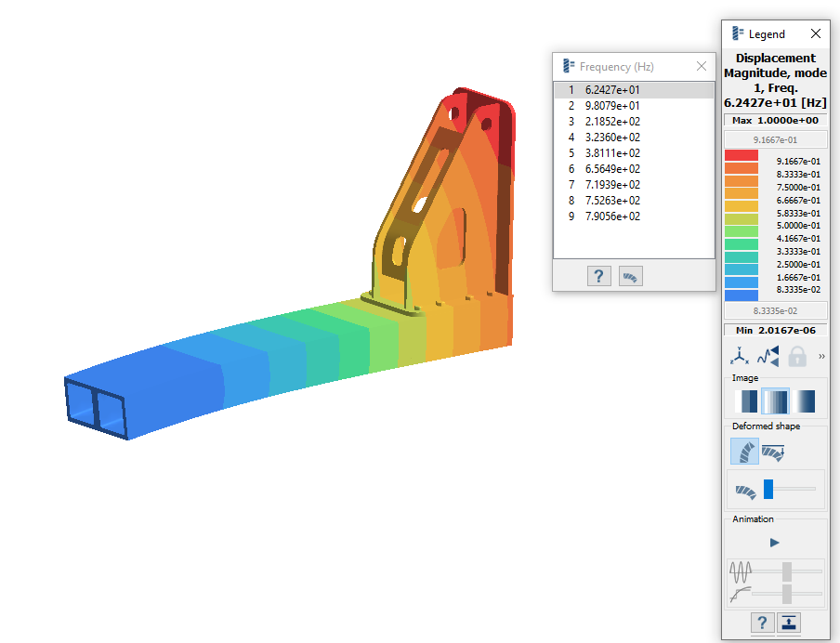
Task: Click help button in Frequency window
Action: [599, 276]
